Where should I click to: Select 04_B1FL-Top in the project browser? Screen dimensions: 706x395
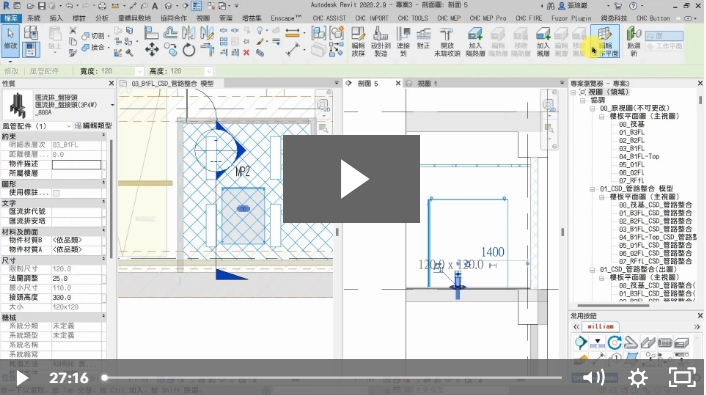click(639, 156)
